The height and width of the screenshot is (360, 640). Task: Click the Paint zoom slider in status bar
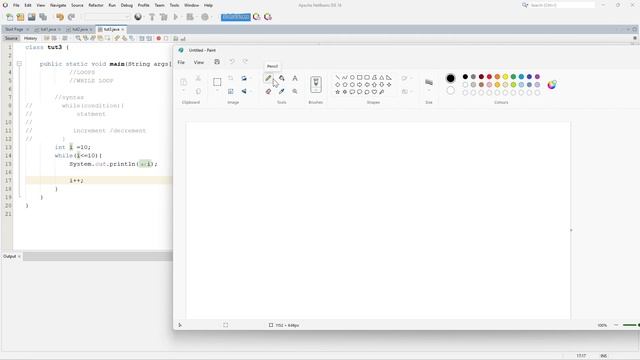coord(631,325)
